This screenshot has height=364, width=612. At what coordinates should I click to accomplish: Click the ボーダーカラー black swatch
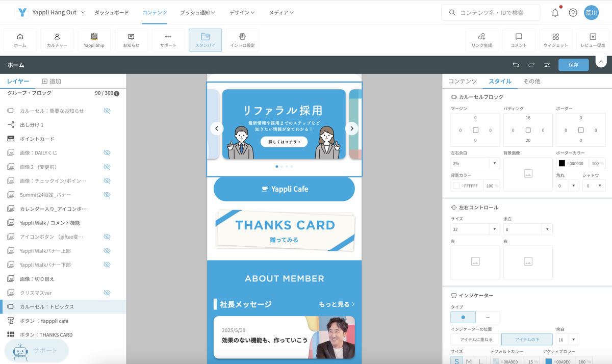(x=562, y=163)
